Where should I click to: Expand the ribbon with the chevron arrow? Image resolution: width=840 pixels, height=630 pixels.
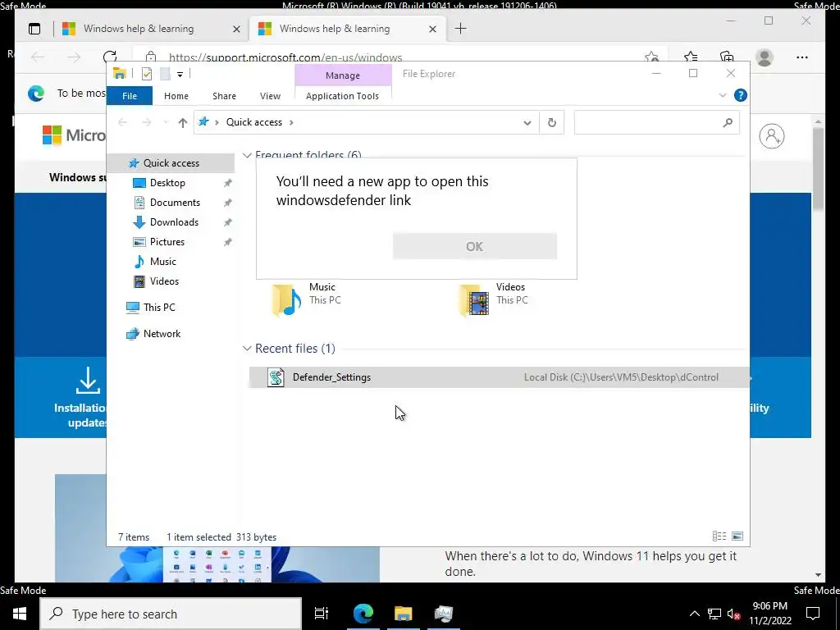(x=722, y=95)
